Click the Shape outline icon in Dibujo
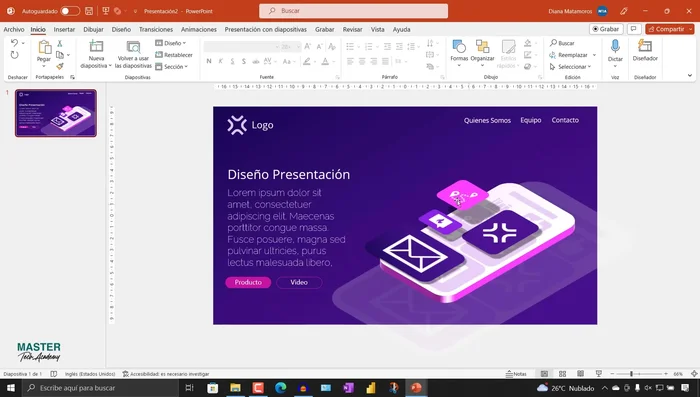 point(528,55)
